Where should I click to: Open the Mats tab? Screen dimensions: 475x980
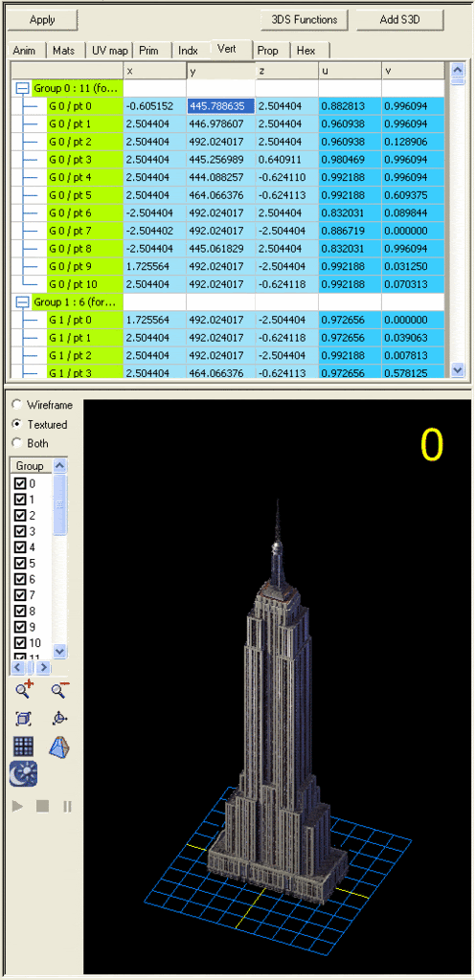coord(66,51)
